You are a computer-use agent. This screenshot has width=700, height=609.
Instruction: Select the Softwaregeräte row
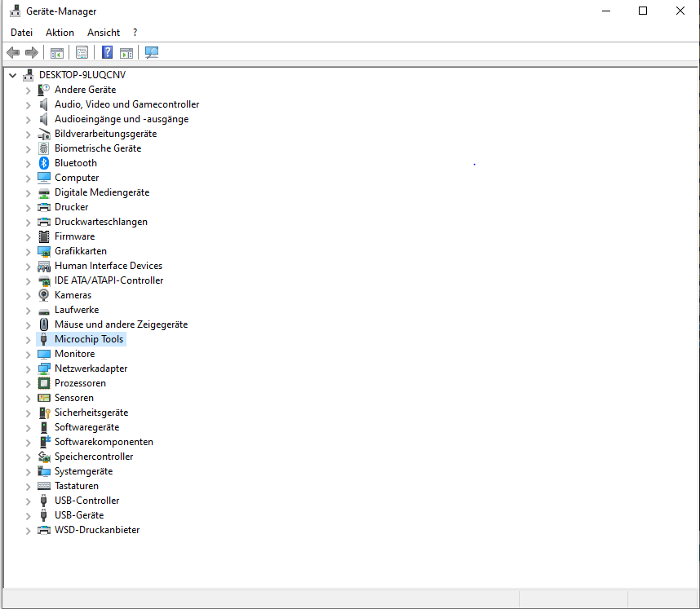[x=86, y=427]
